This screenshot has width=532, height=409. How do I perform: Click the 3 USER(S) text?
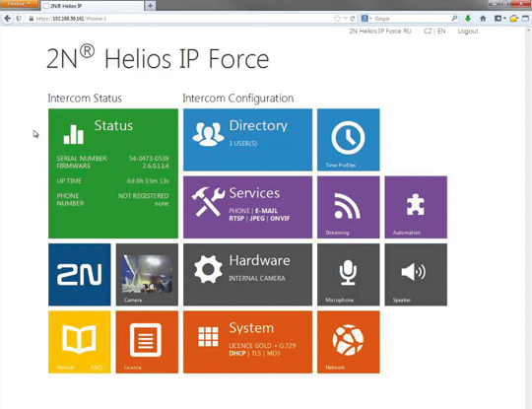pos(243,144)
